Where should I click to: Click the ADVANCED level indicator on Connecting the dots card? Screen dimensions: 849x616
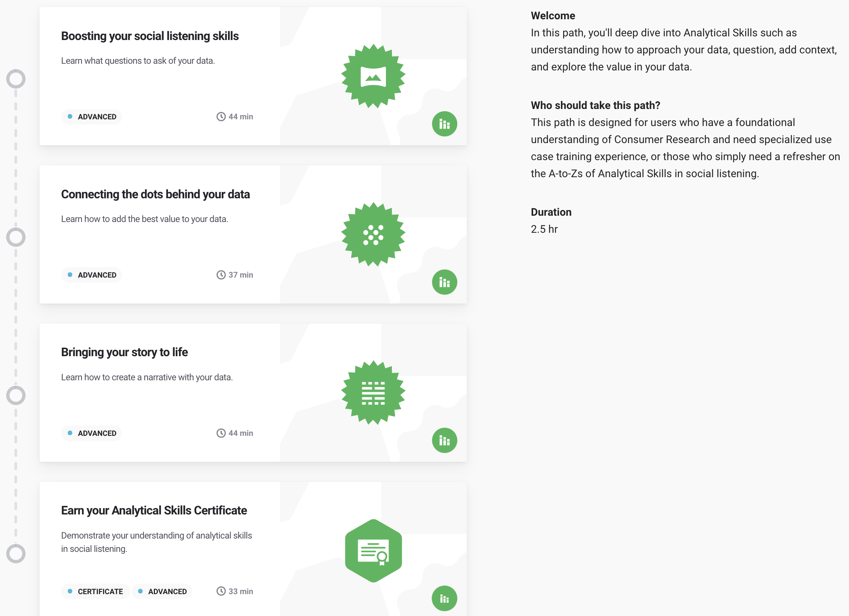[x=93, y=275]
